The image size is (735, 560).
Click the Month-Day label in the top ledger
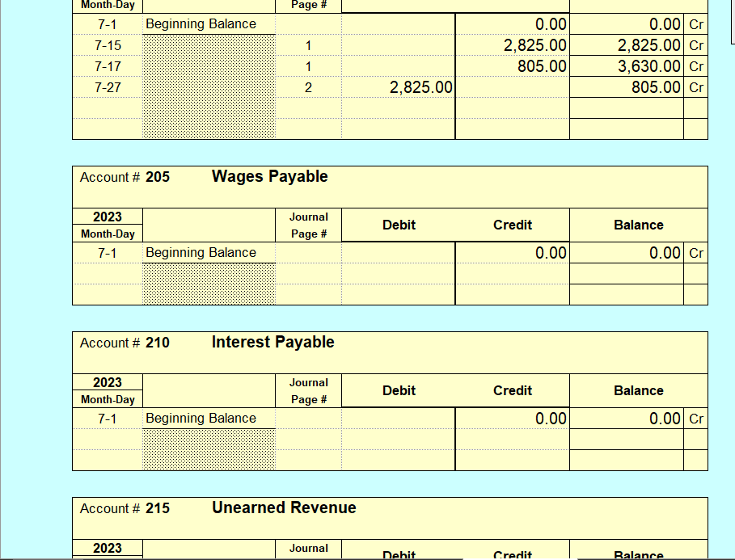coord(107,6)
